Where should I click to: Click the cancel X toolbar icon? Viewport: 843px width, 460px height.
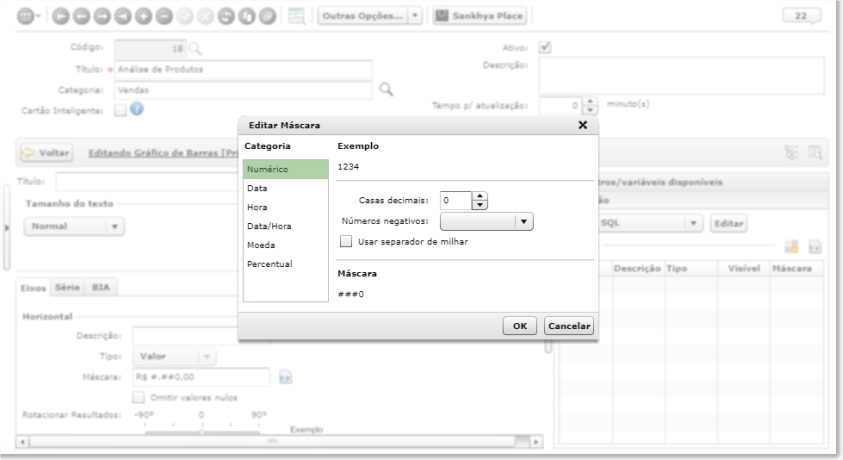coord(205,16)
